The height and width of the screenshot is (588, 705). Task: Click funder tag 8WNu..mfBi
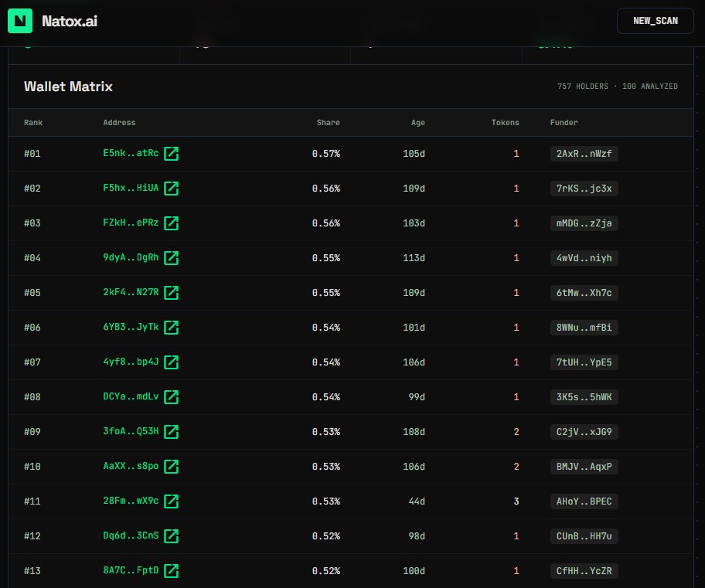[584, 328]
